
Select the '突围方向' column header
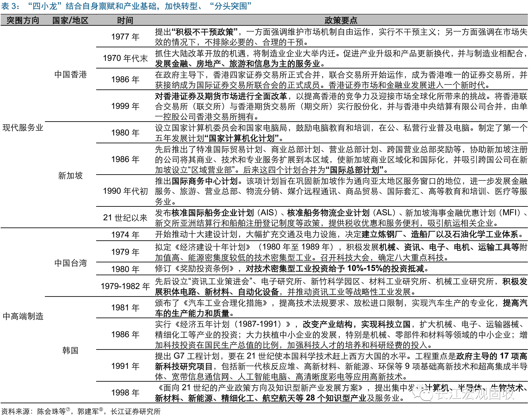coord(23,20)
